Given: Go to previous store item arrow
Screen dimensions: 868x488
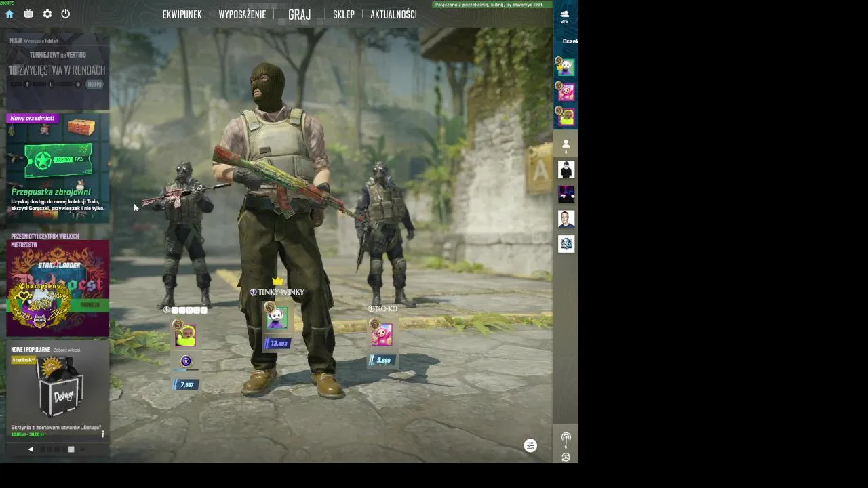Looking at the screenshot, I should coord(31,449).
